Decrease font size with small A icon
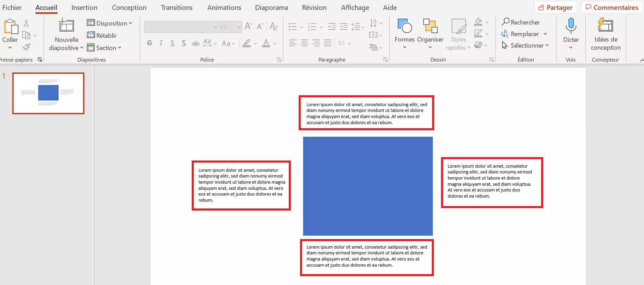This screenshot has height=285, width=644. (260, 26)
